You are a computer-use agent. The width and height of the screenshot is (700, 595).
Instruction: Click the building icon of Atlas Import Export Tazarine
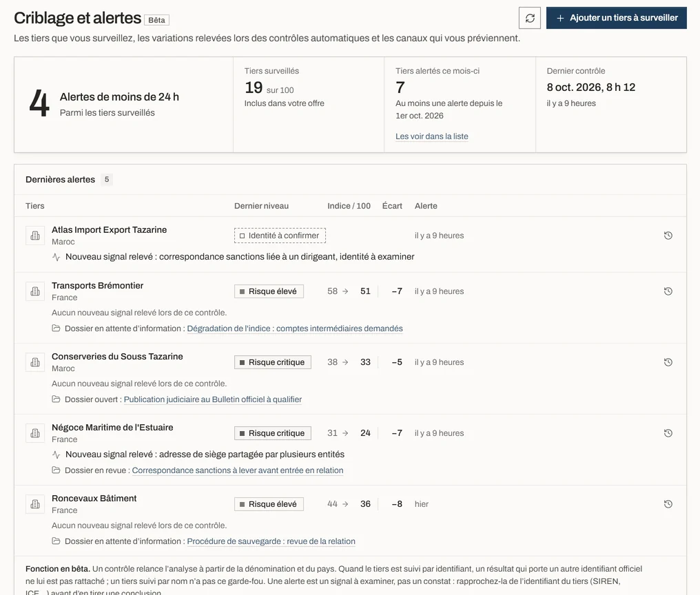tap(35, 236)
